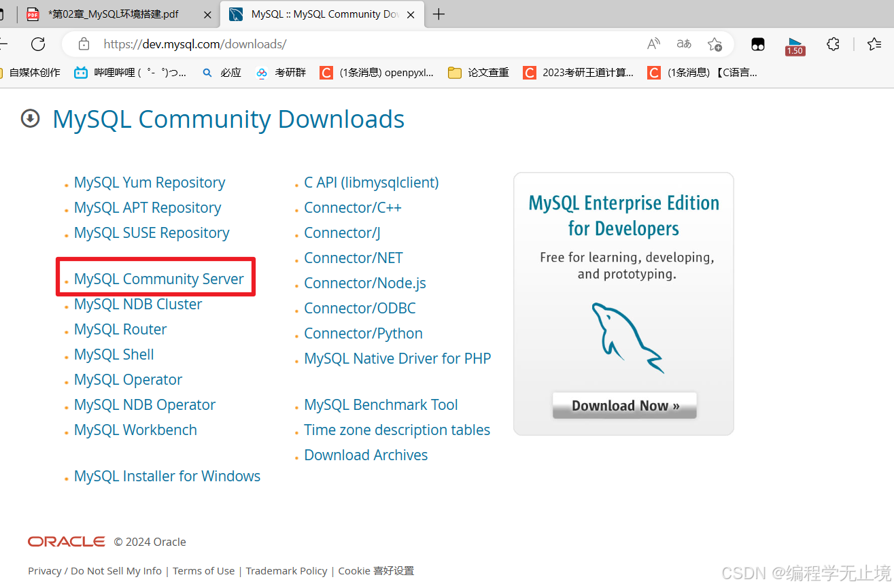This screenshot has height=588, width=894.
Task: Click the translate page icon
Action: click(684, 44)
